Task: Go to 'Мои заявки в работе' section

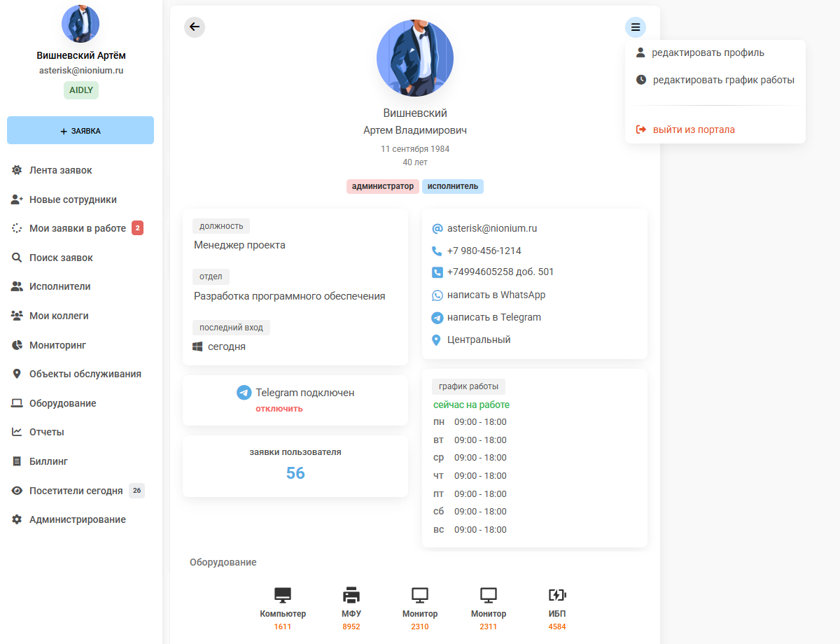Action: pos(77,228)
